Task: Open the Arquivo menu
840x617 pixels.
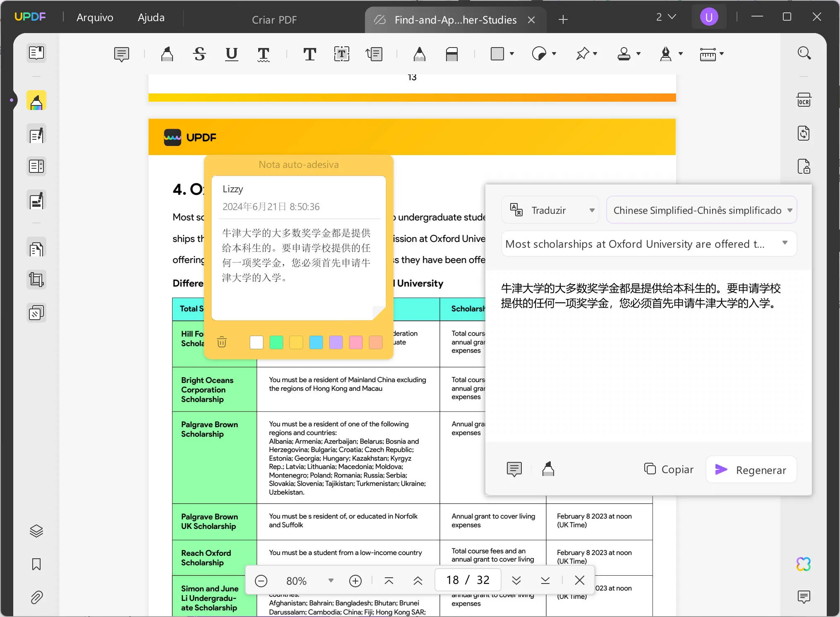Action: [95, 17]
